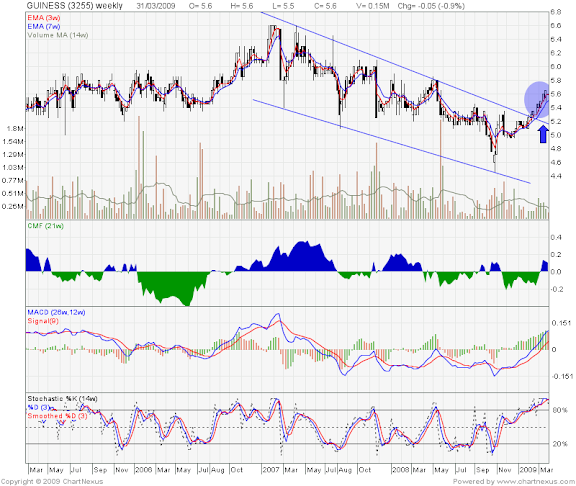Viewport: 576px width, 486px height.
Task: Click the '0.4' CMF axis label
Action: tap(556, 237)
